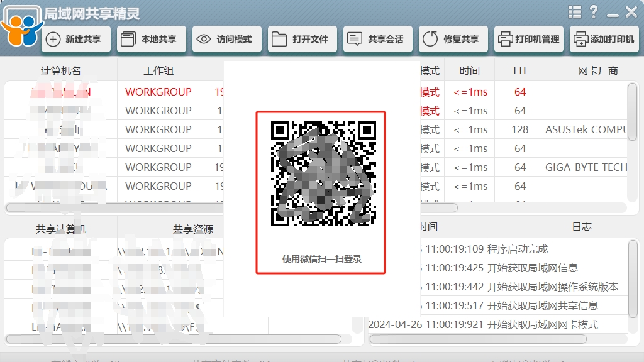Open 打印机管理 (printer management)

pyautogui.click(x=529, y=40)
